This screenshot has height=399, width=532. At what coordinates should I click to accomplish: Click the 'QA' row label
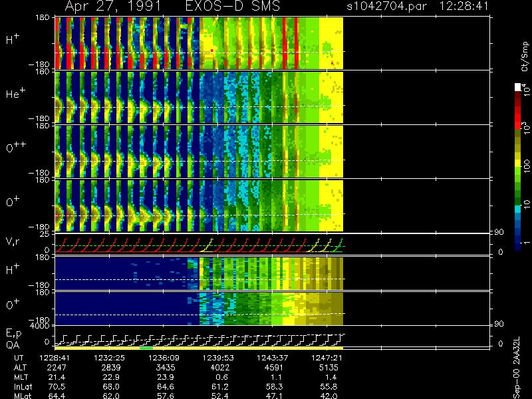point(13,344)
